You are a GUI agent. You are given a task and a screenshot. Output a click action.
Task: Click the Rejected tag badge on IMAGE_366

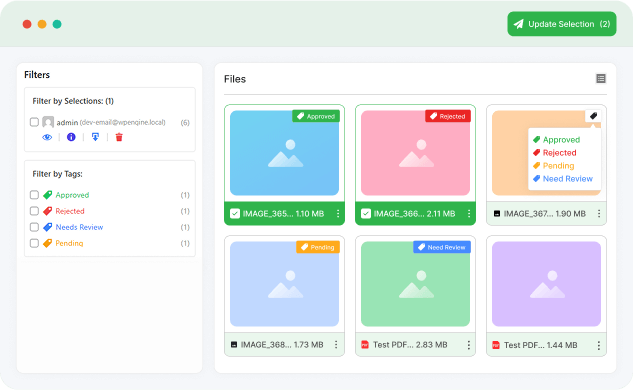click(x=448, y=116)
